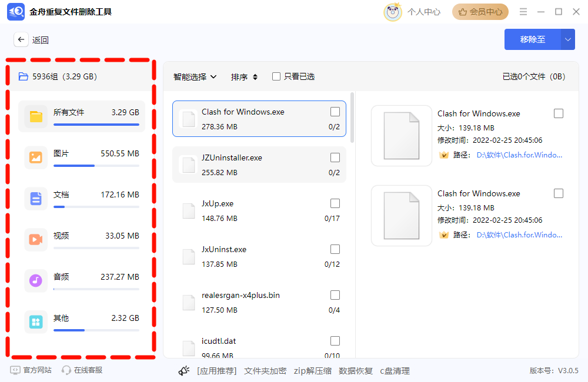Check the realesrgan-x4plus.bin group checkbox
Image resolution: width=588 pixels, height=382 pixels.
(x=335, y=295)
